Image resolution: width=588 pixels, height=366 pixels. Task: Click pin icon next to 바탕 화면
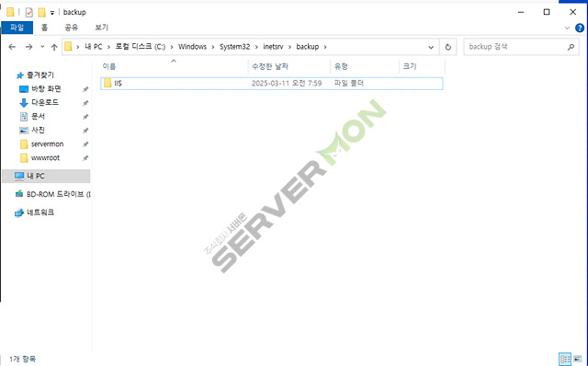85,89
